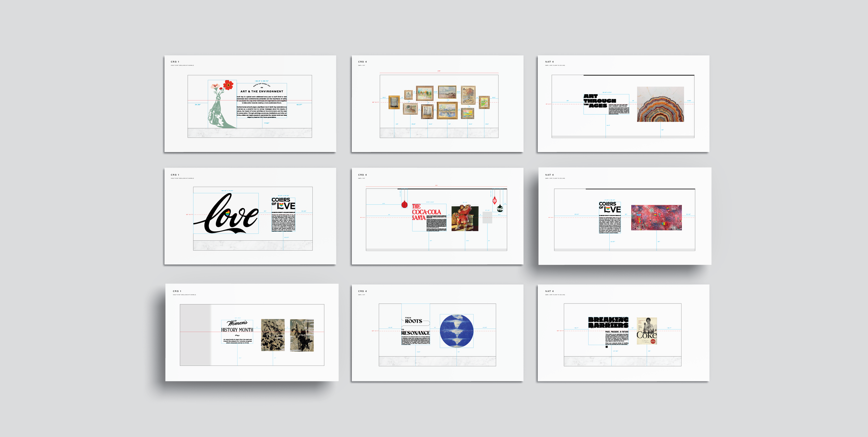
Task: Click the Art Through the Ages headline
Action: (599, 101)
